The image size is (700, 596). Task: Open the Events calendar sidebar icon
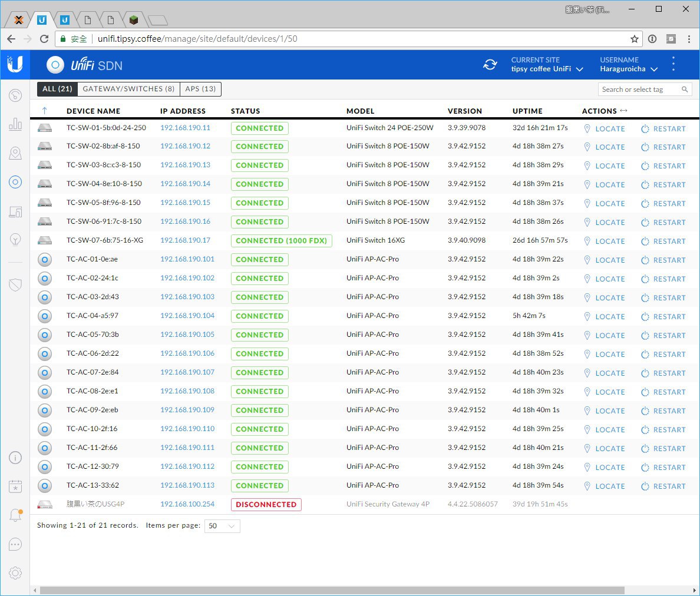15,486
